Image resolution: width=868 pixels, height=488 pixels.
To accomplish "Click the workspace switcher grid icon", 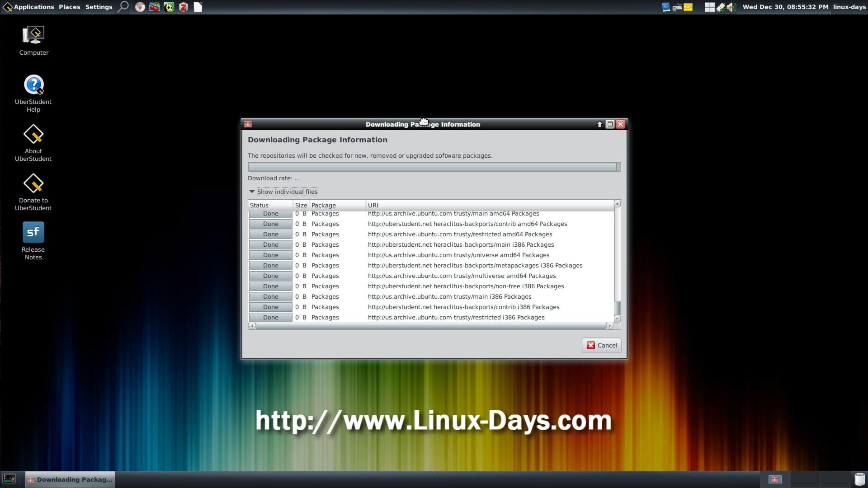I will (x=709, y=7).
